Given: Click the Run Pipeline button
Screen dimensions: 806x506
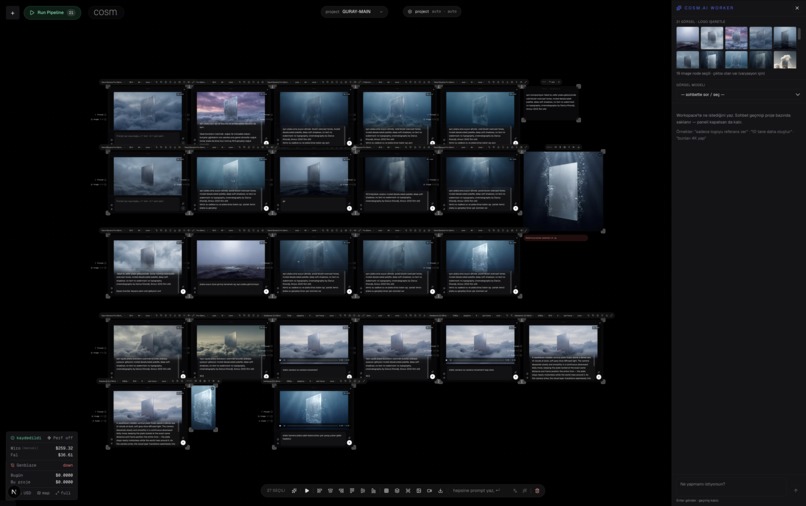Looking at the screenshot, I should click(x=52, y=12).
